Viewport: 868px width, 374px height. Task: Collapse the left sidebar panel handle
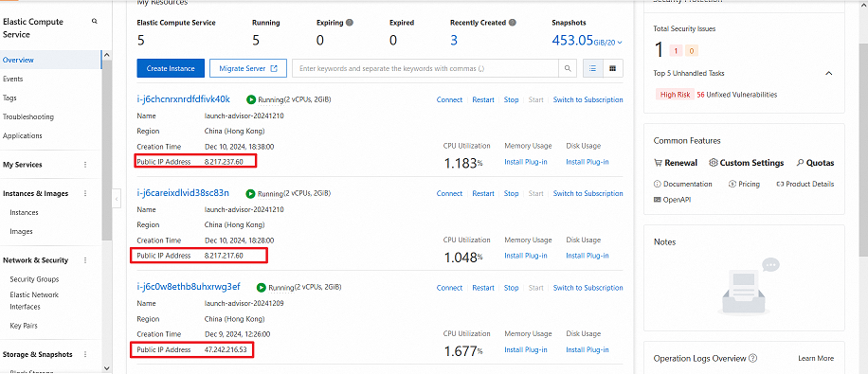click(117, 198)
